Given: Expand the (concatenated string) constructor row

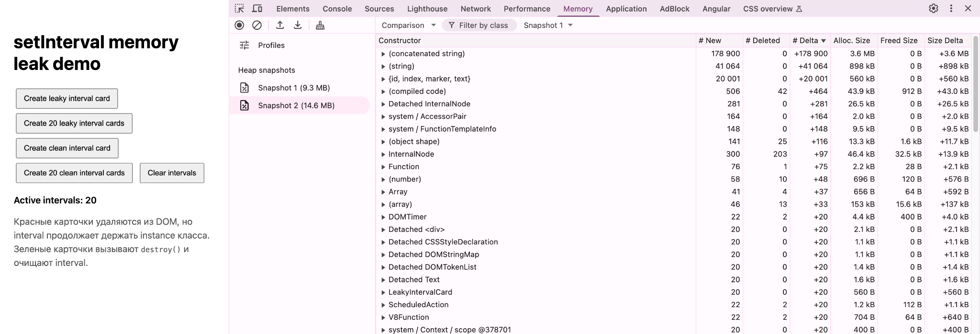Looking at the screenshot, I should point(383,54).
